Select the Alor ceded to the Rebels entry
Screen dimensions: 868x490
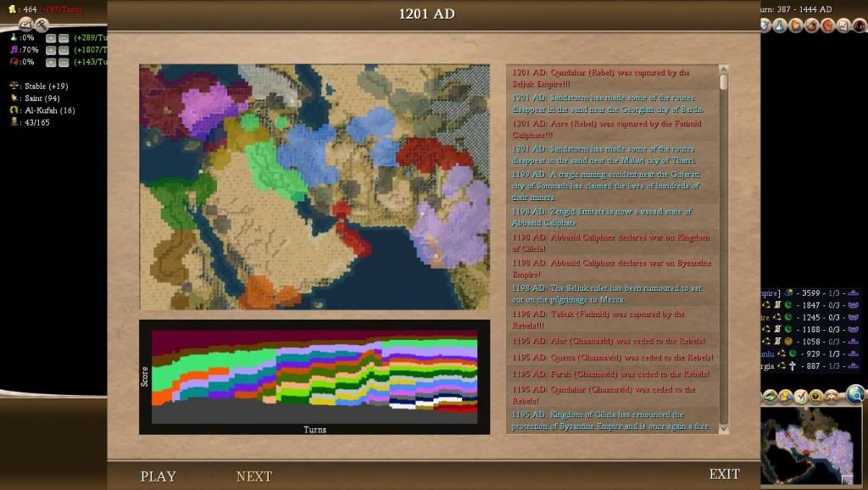(x=612, y=341)
